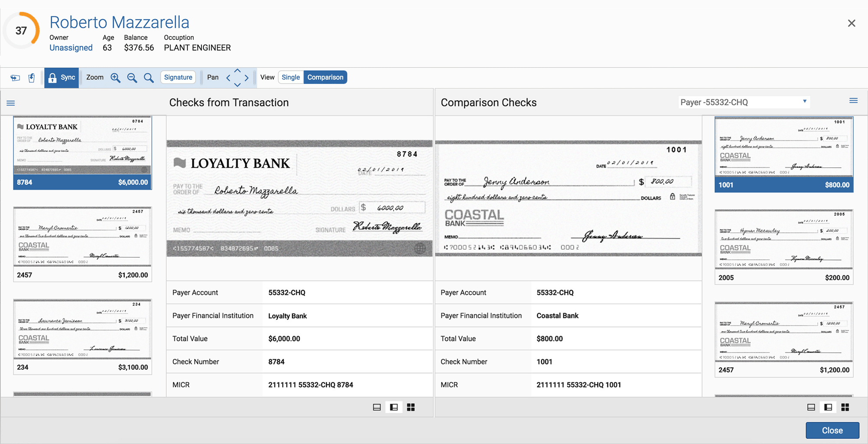Switch transaction panel to grid layout

[411, 407]
